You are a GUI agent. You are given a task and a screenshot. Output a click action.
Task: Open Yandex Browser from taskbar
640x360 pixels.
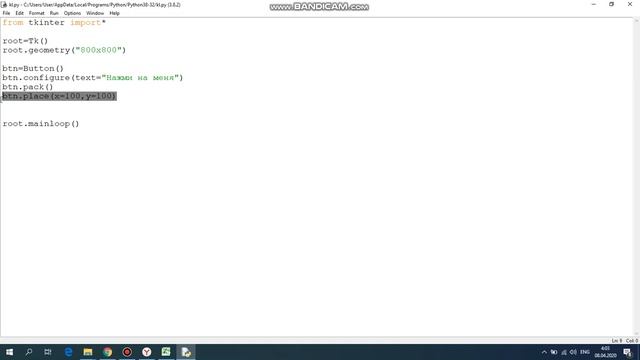pos(147,352)
